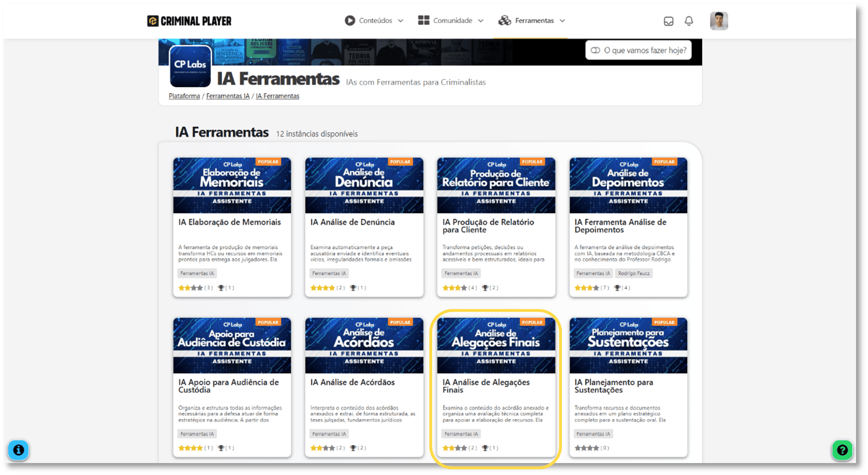Click the user profile avatar
Viewport: 868px width, 475px height.
[719, 21]
